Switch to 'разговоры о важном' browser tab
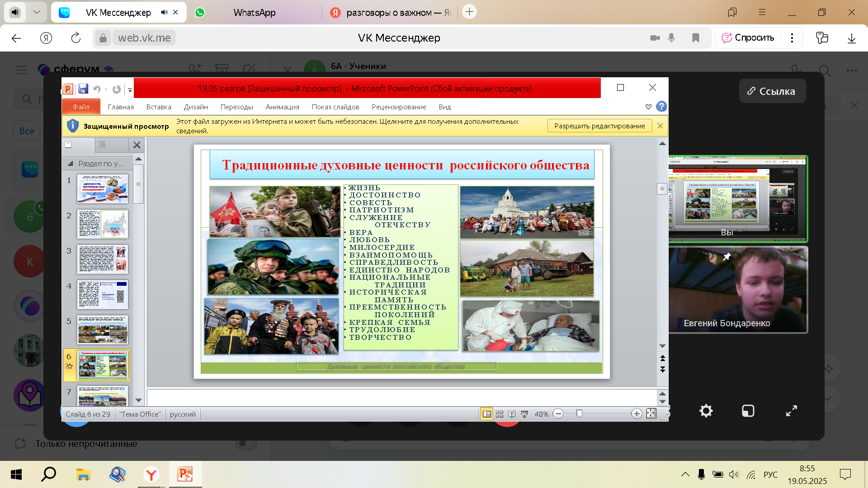Image resolution: width=868 pixels, height=488 pixels. point(392,13)
